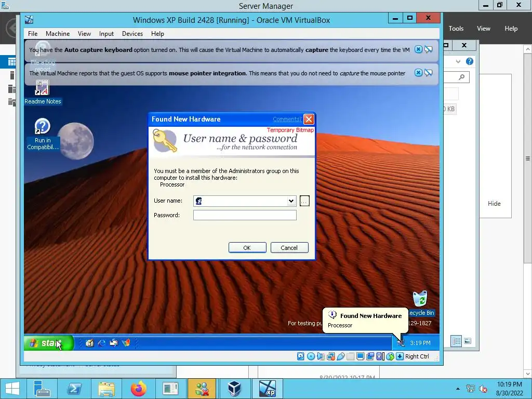Expand the User name dropdown arrow

tap(291, 201)
